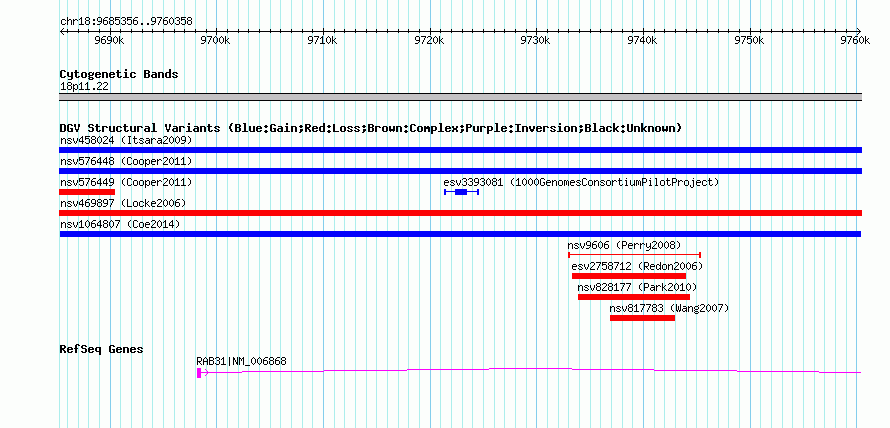Image resolution: width=890 pixels, height=428 pixels.
Task: Select the nsv576448 (Cooper2011) blue variant bar
Action: pos(460,171)
